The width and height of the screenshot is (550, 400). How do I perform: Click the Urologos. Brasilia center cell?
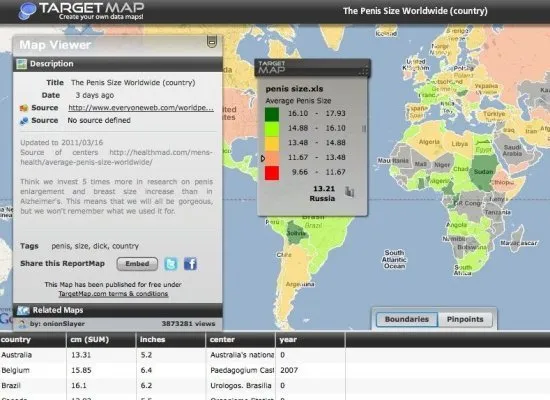coord(240,386)
